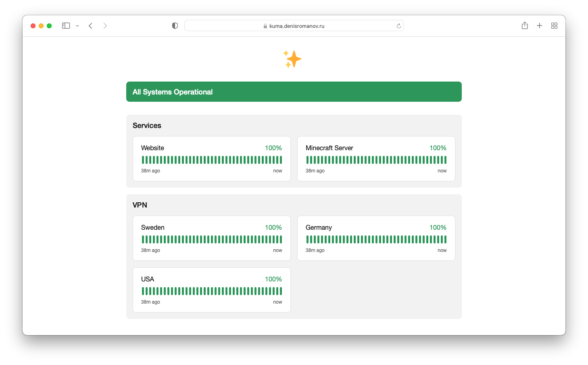
Task: Click the All Systems Operational banner
Action: (x=294, y=92)
